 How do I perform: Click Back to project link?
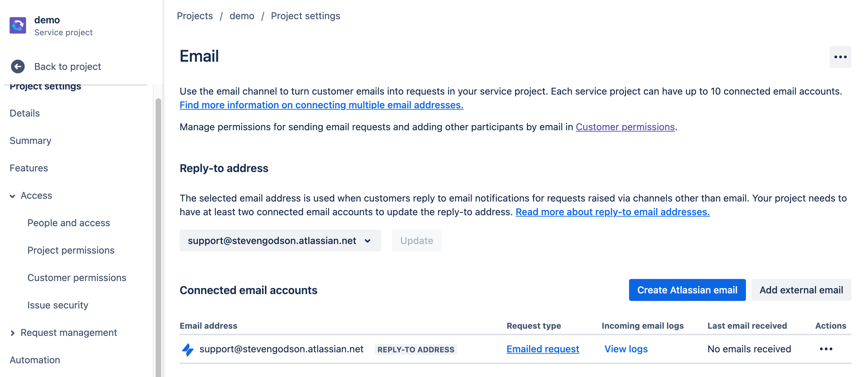click(68, 66)
